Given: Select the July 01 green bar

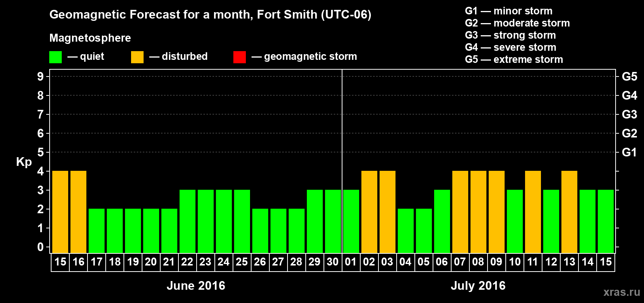Looking at the screenshot, I should point(351,222).
